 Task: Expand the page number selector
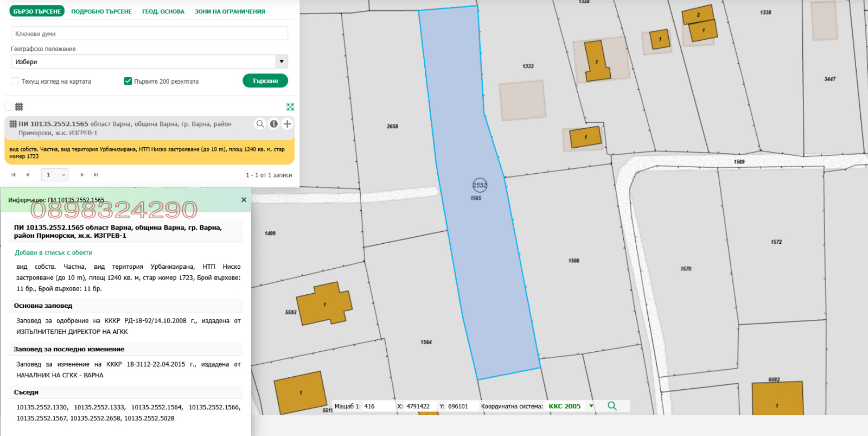[x=55, y=175]
